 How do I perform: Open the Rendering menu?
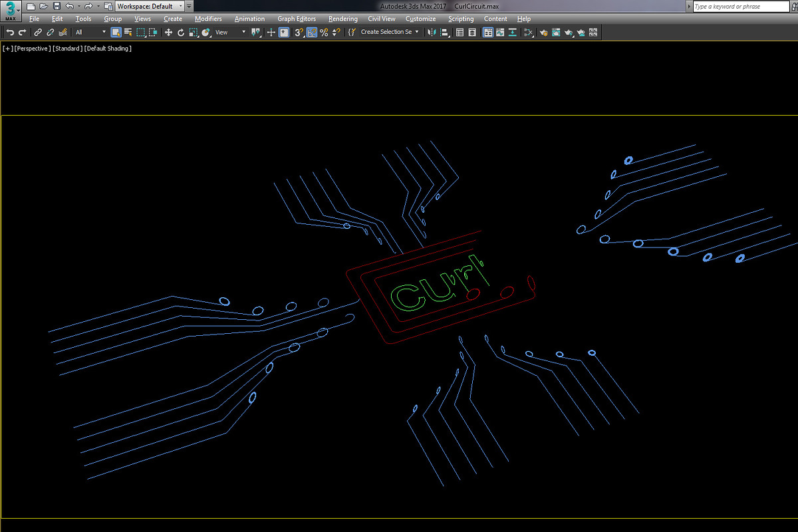click(x=342, y=19)
